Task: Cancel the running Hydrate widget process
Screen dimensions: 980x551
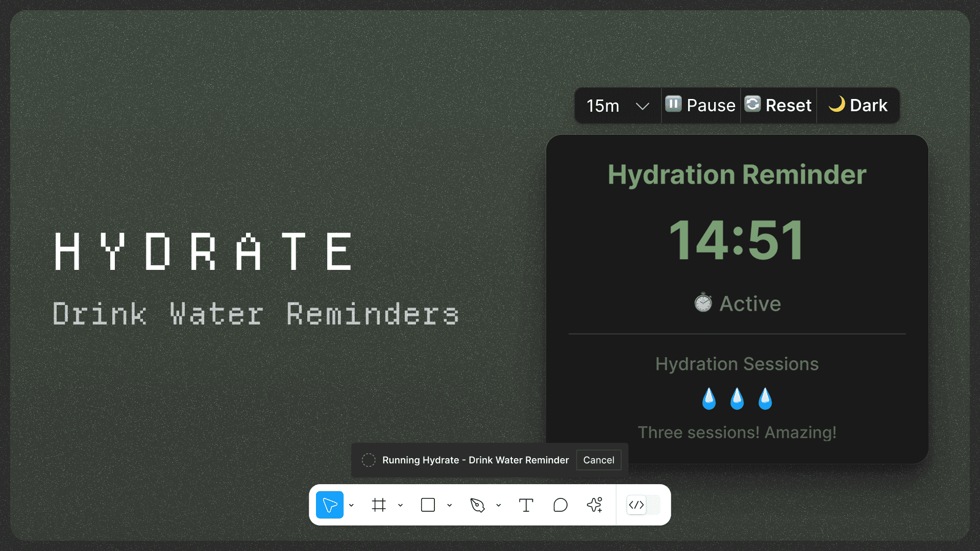Action: tap(598, 460)
